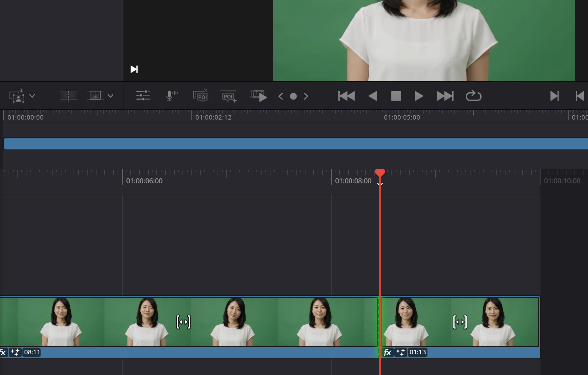Viewport: 588px width, 375px height.
Task: Click the split clip icon
Action: pyautogui.click(x=68, y=95)
